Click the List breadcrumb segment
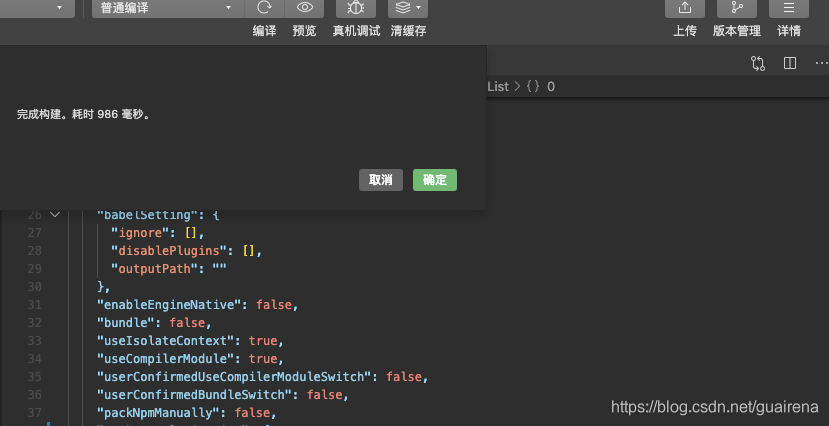829x426 pixels. coord(498,87)
